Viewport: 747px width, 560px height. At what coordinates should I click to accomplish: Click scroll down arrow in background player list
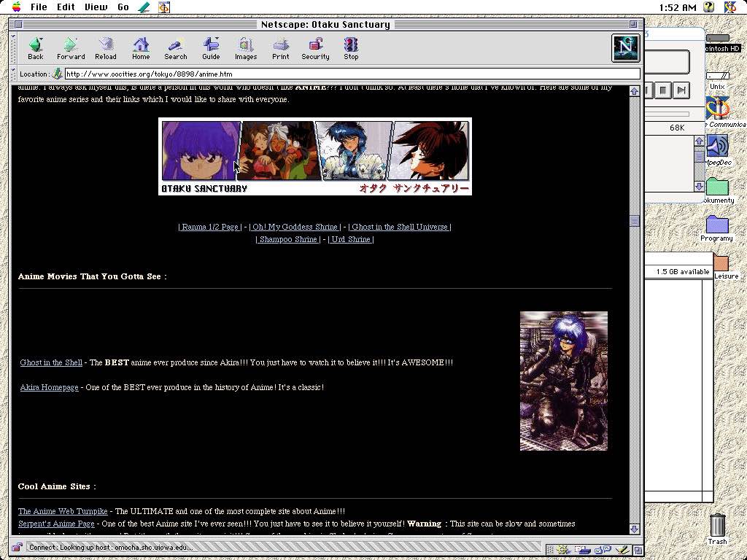click(699, 186)
